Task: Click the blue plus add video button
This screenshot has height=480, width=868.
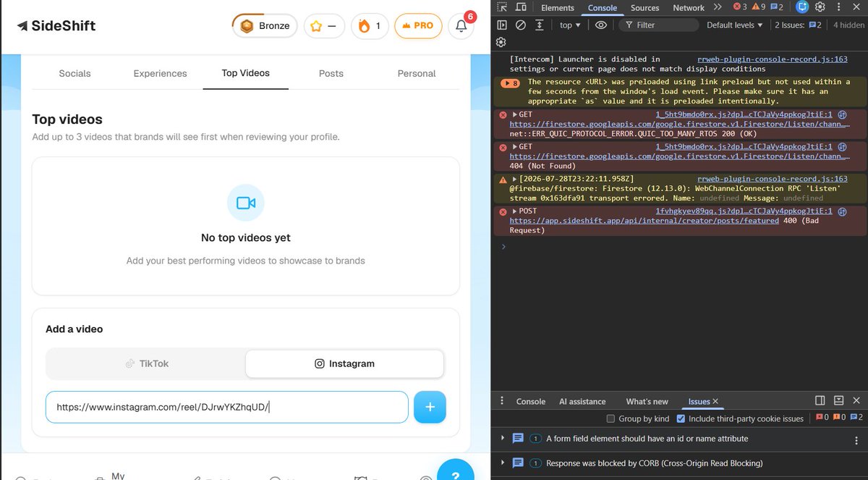Action: [x=430, y=407]
